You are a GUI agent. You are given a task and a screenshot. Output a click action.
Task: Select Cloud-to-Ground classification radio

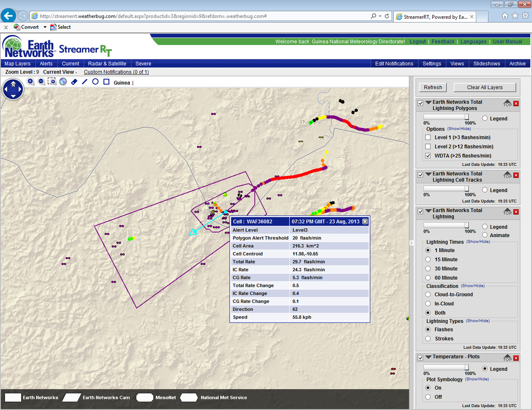coord(428,294)
